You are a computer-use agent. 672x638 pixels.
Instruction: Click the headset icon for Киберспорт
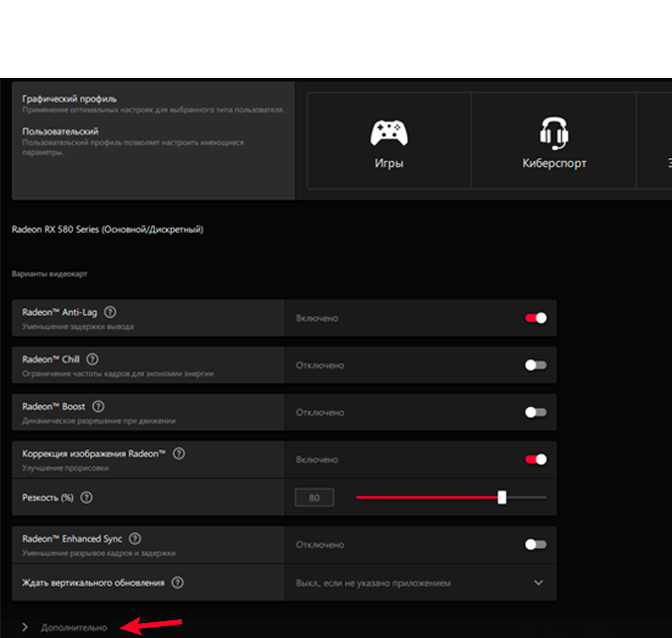[553, 133]
